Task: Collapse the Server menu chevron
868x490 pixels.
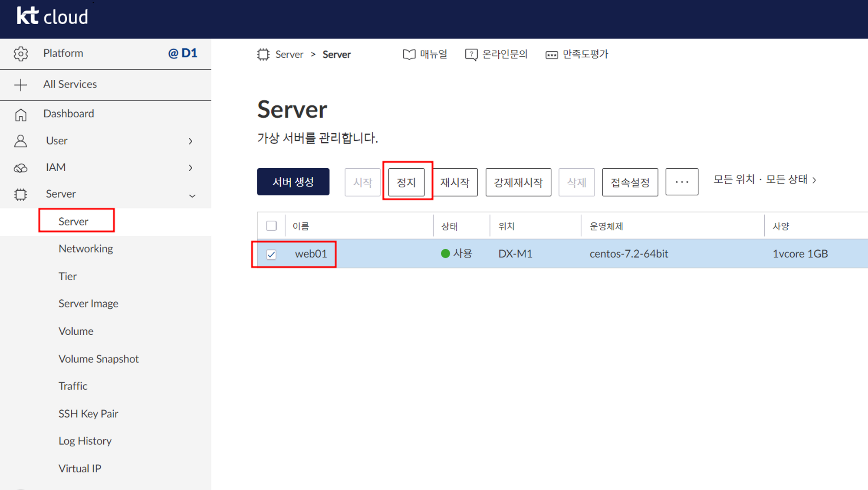Action: pyautogui.click(x=192, y=196)
